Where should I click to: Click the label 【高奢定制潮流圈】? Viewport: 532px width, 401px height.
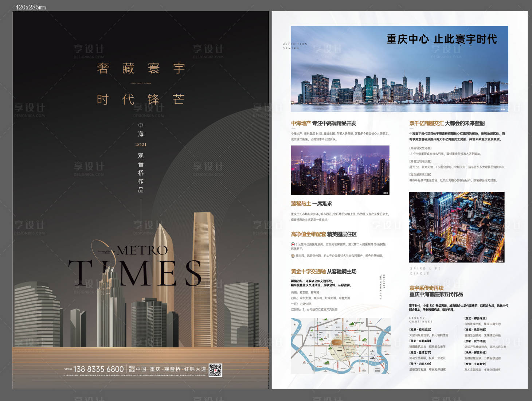(x=420, y=161)
